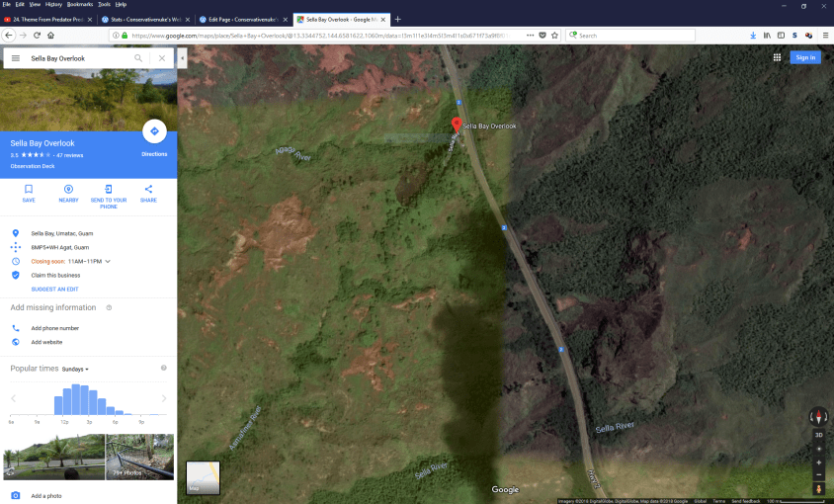
Task: Click the Sign in button
Action: pyautogui.click(x=805, y=57)
